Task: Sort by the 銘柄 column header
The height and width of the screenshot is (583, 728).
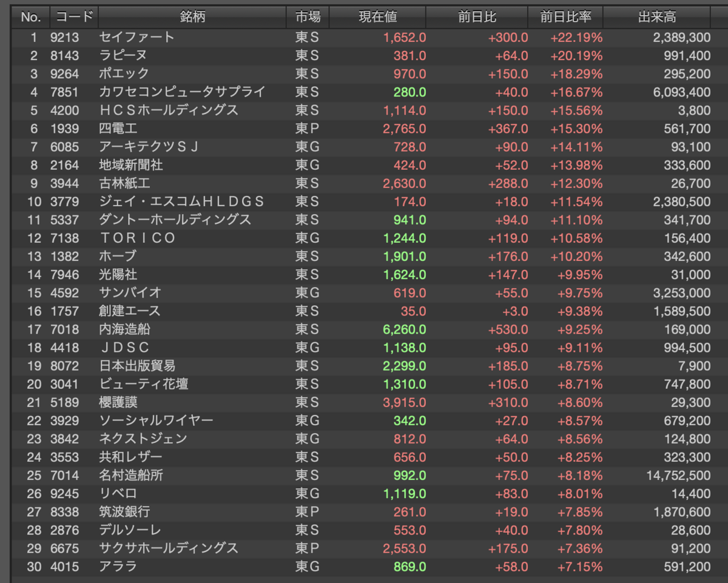Action: [x=192, y=17]
